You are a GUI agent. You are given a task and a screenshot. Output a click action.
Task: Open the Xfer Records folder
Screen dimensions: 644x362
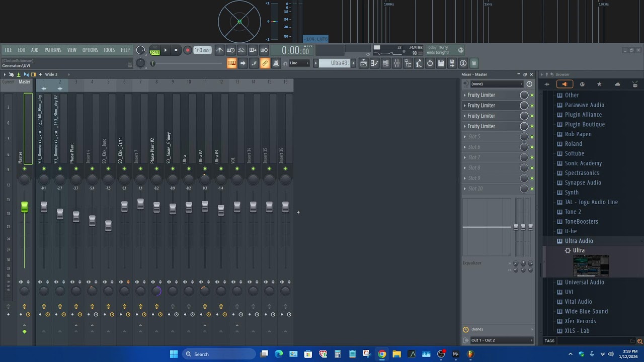[x=580, y=321]
